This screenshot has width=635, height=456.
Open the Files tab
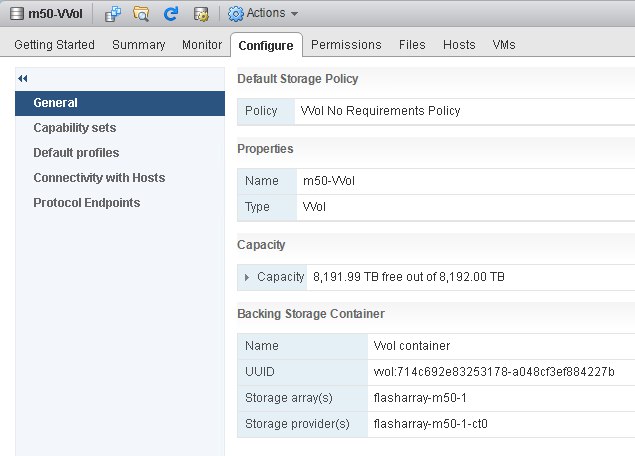[x=412, y=45]
